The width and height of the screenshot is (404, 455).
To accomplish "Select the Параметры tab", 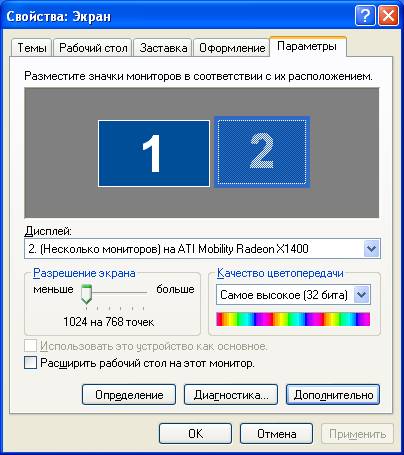I will point(307,46).
